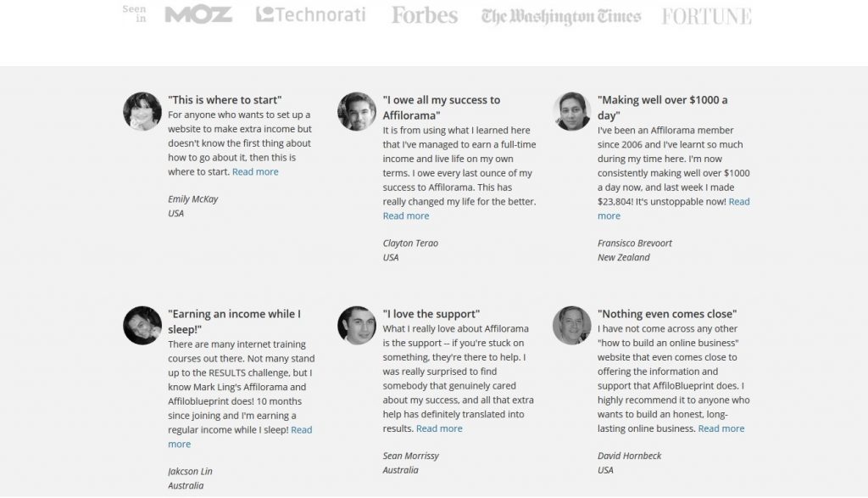Screen dimensions: 868x498
Task: Open Read more in Jakcson Lin's testimonial
Action: 301,430
